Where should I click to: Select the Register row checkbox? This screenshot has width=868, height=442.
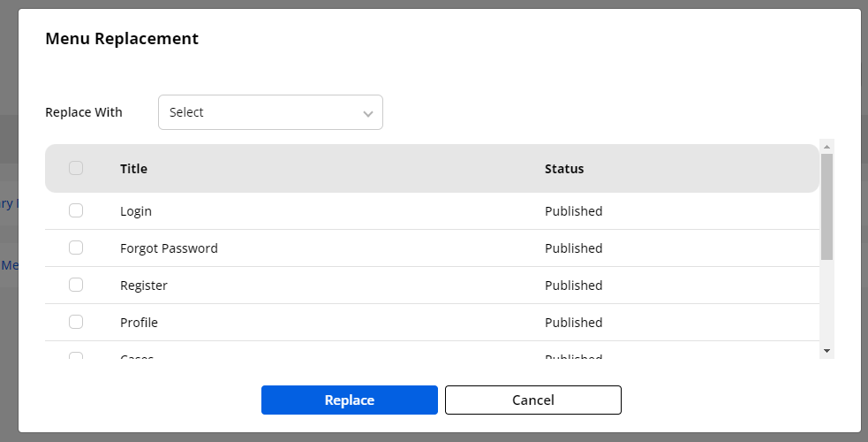tap(76, 285)
